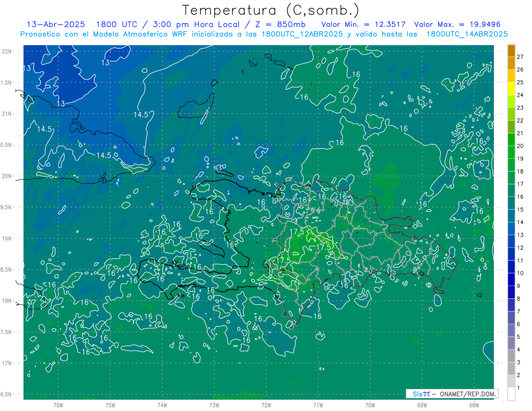Click the color legend label "9"
Viewport: 532px width, 411px height.
tap(519, 286)
